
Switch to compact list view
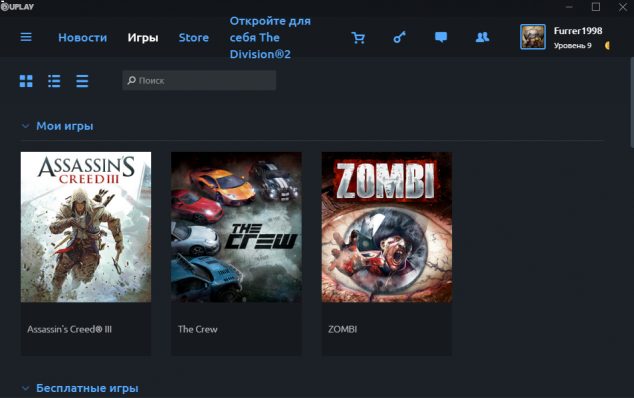[82, 81]
